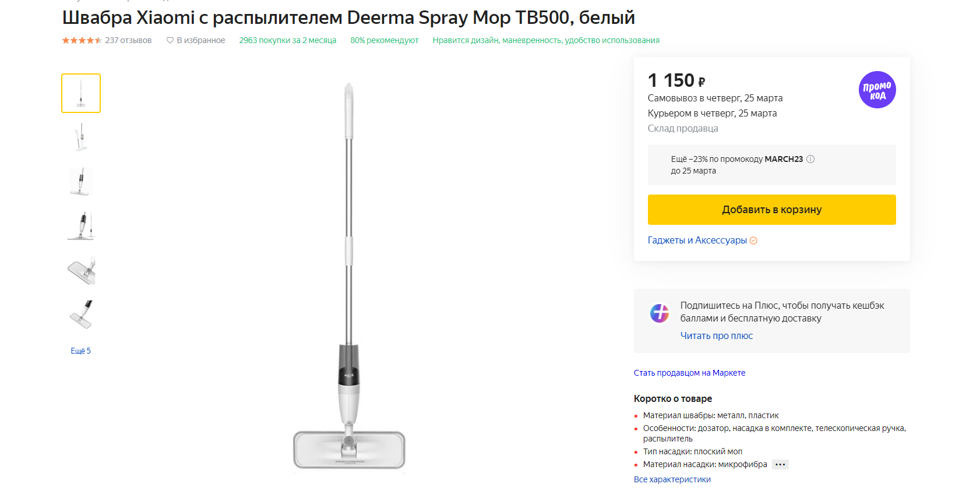Image resolution: width=980 pixels, height=498 pixels.
Task: Toggle the В избранное heart icon
Action: [x=170, y=40]
